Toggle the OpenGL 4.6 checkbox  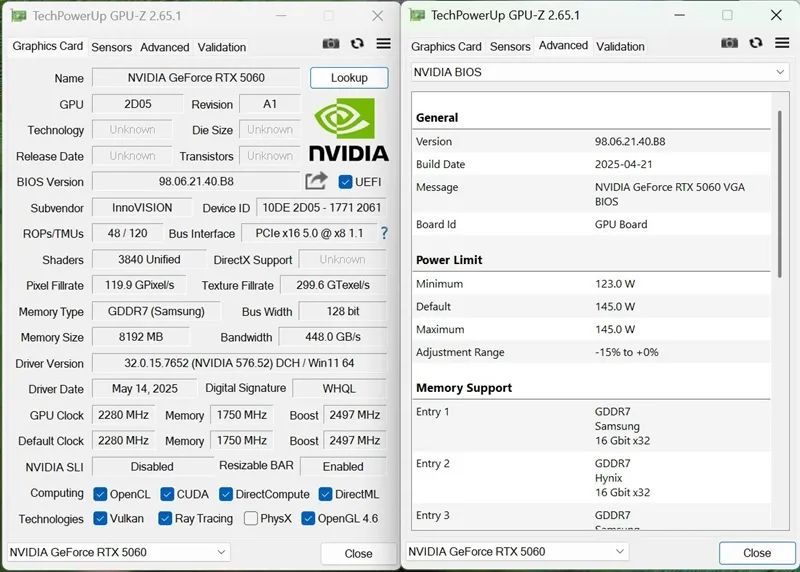pyautogui.click(x=308, y=518)
